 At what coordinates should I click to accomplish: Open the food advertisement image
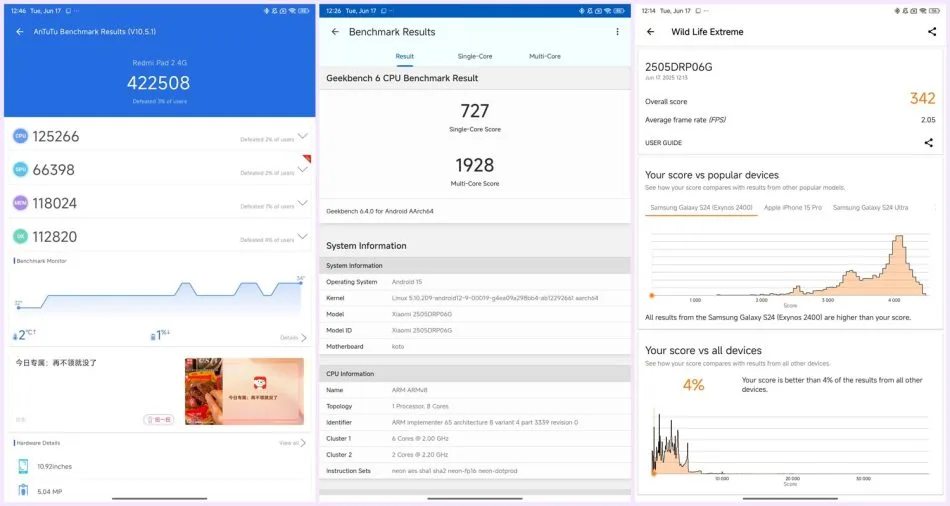click(244, 391)
